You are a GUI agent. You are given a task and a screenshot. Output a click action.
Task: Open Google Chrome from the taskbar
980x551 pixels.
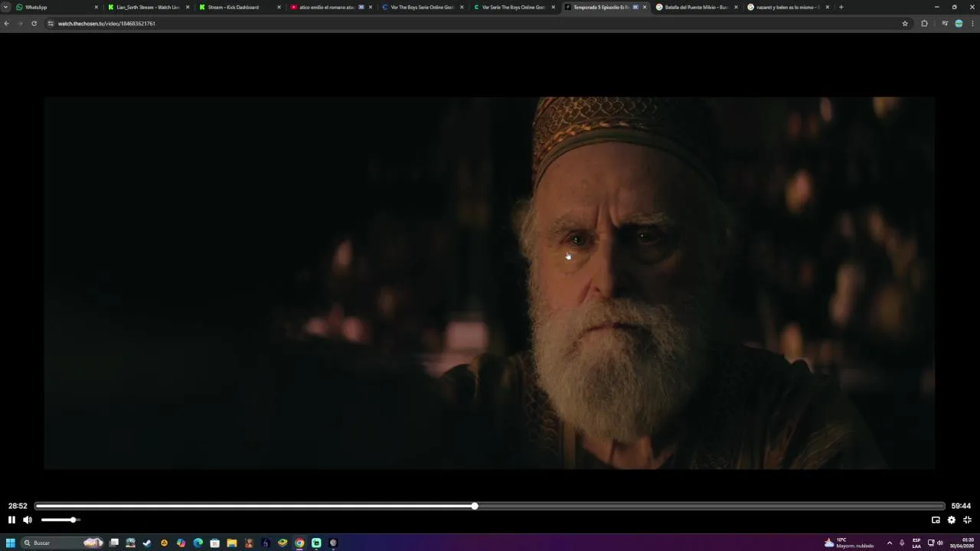(x=299, y=543)
